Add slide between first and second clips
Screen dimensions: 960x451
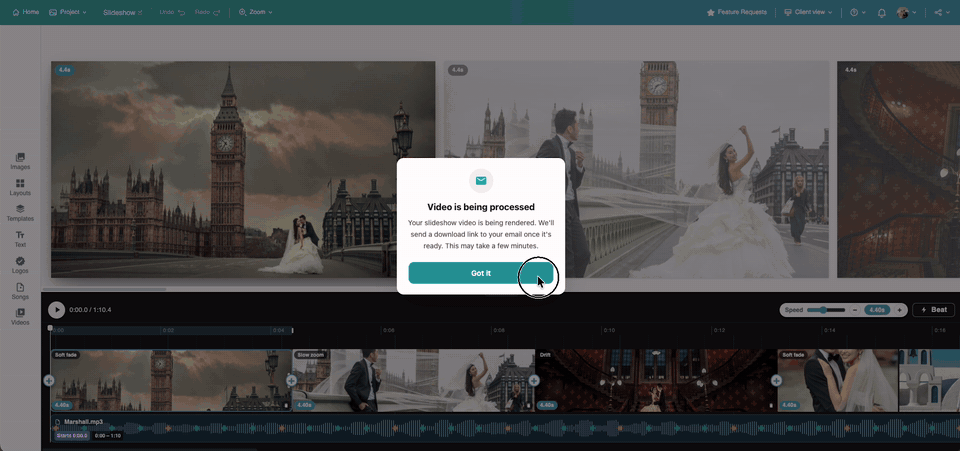291,381
